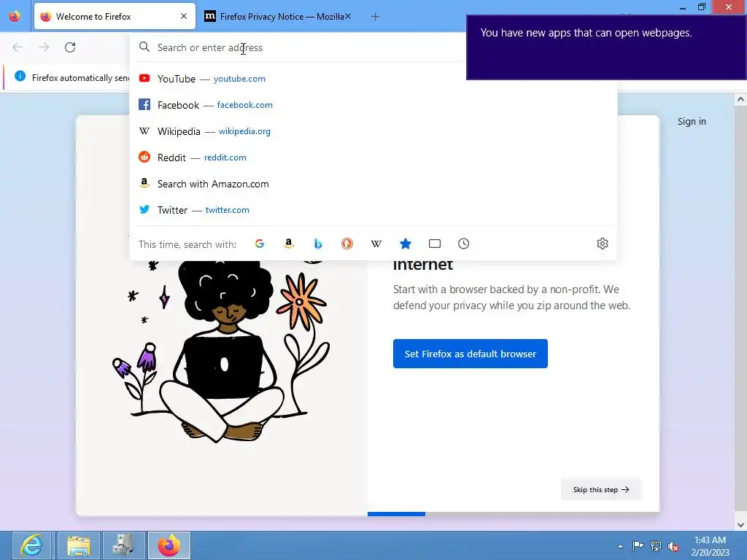
Task: Click the info icon in notification bar
Action: 20,76
